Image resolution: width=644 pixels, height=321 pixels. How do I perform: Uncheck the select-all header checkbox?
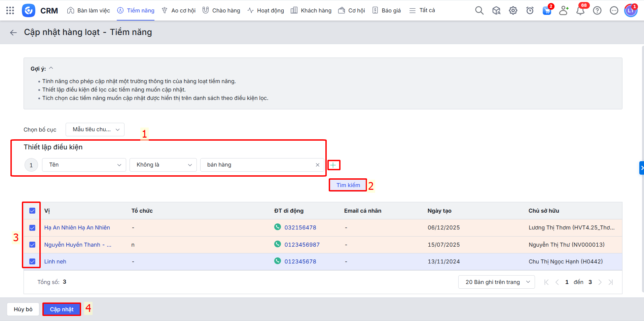(x=32, y=211)
